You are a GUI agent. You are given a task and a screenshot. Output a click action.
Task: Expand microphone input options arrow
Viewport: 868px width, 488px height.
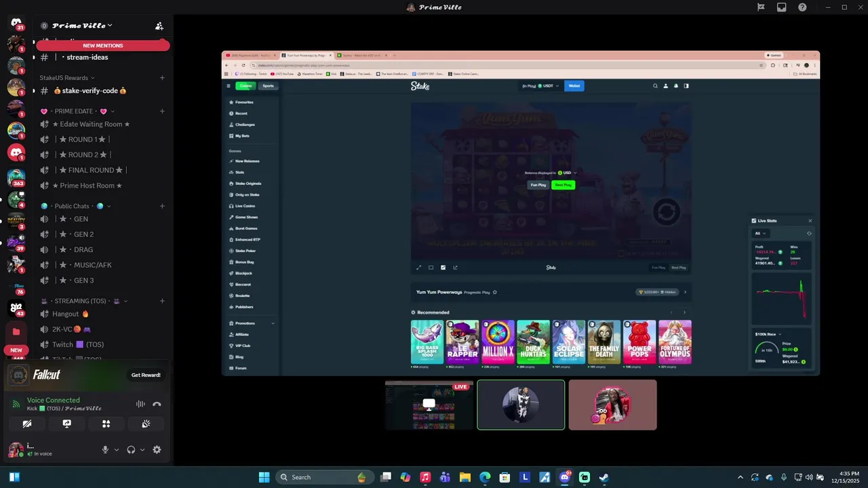pyautogui.click(x=117, y=450)
